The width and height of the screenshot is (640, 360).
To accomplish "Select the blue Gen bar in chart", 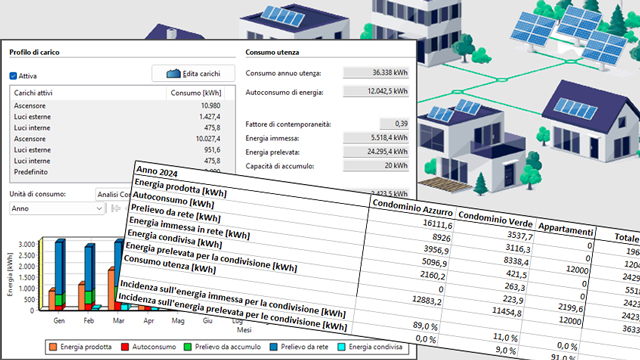I will pos(60,267).
